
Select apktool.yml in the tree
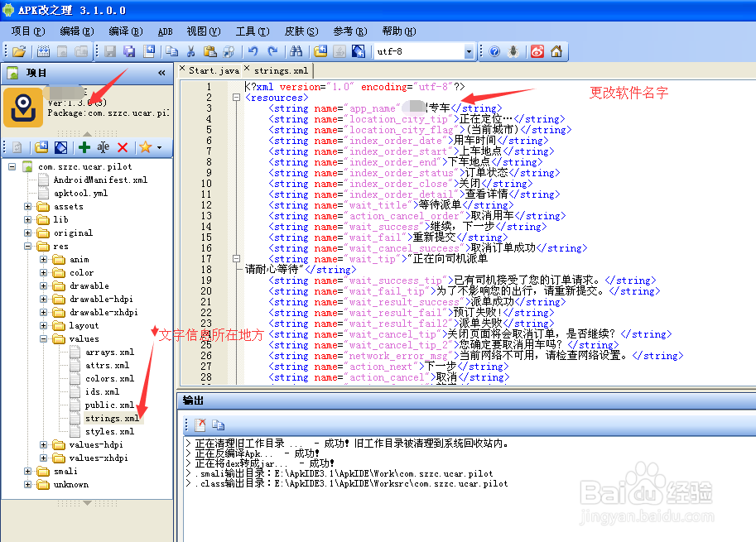(x=80, y=193)
